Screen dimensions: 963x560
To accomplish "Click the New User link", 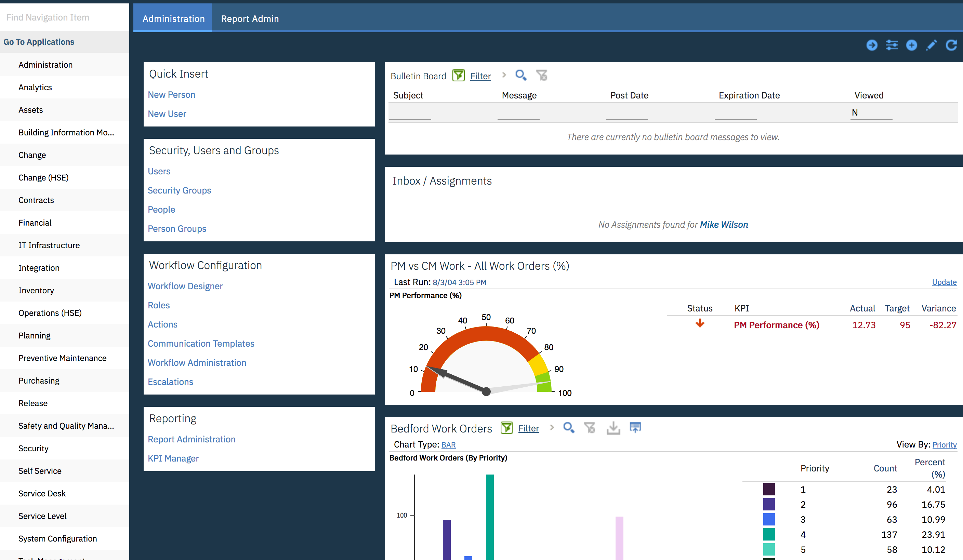I will click(x=167, y=114).
